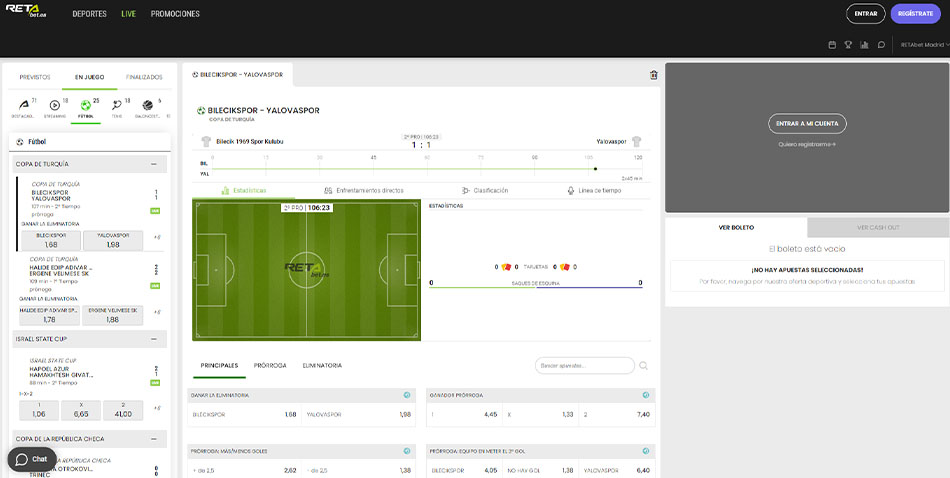Viewport: 950px width, 478px height.
Task: Click live badge of Halide Edip Adivar match
Action: pyautogui.click(x=155, y=285)
